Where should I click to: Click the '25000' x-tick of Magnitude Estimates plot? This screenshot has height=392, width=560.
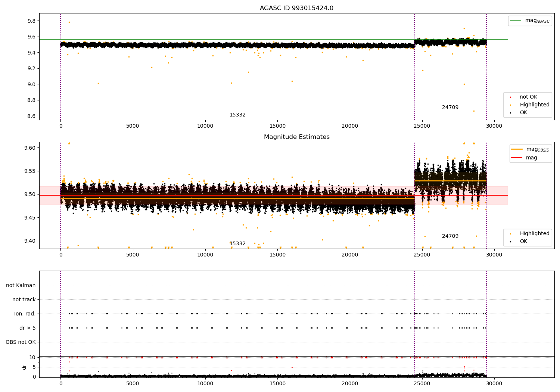[422, 255]
